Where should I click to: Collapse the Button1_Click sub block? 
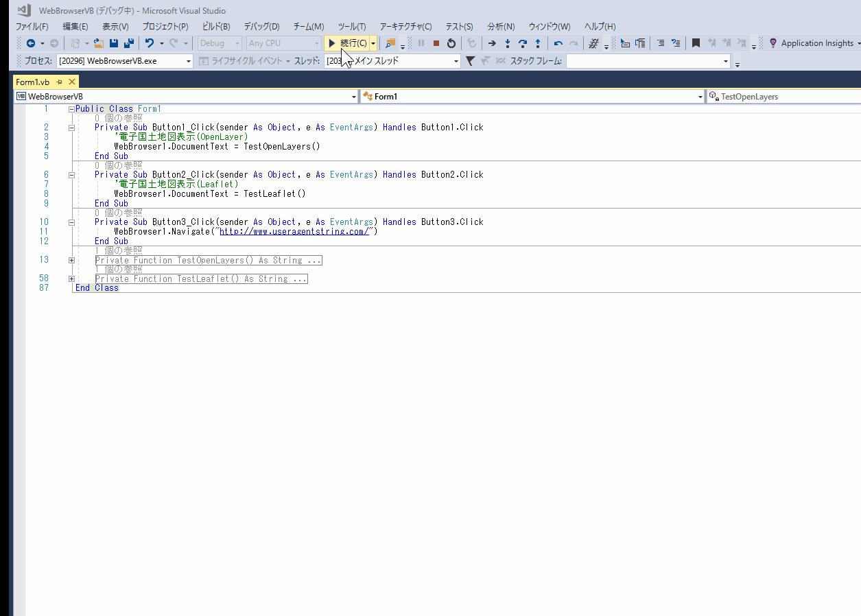[x=71, y=128]
